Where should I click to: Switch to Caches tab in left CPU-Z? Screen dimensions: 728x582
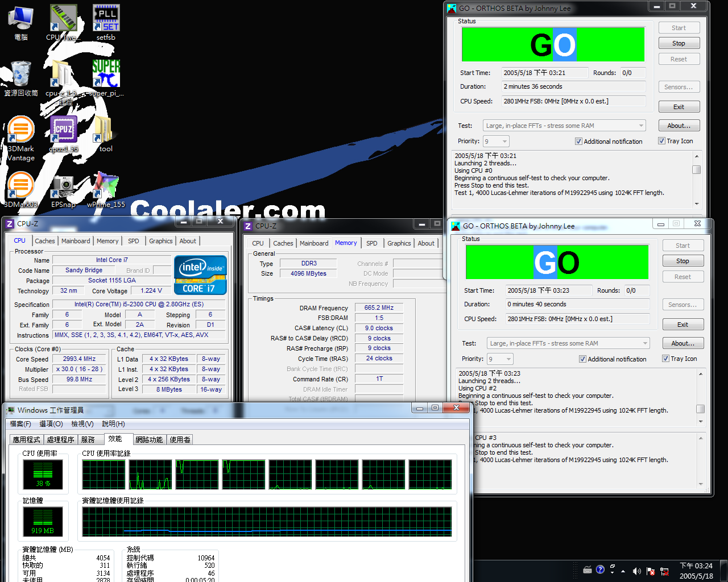click(44, 241)
